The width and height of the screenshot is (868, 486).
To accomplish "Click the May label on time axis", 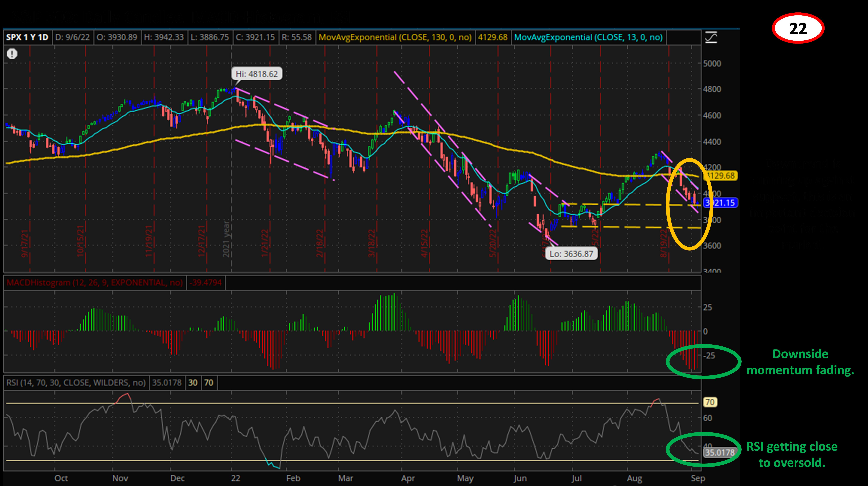I will coord(465,478).
